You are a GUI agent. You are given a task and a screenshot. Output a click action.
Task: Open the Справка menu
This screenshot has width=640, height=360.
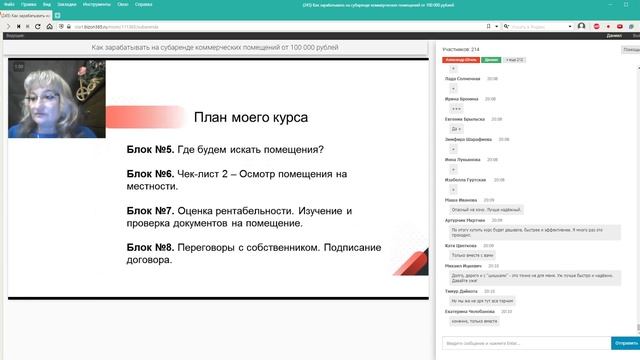coord(143,4)
